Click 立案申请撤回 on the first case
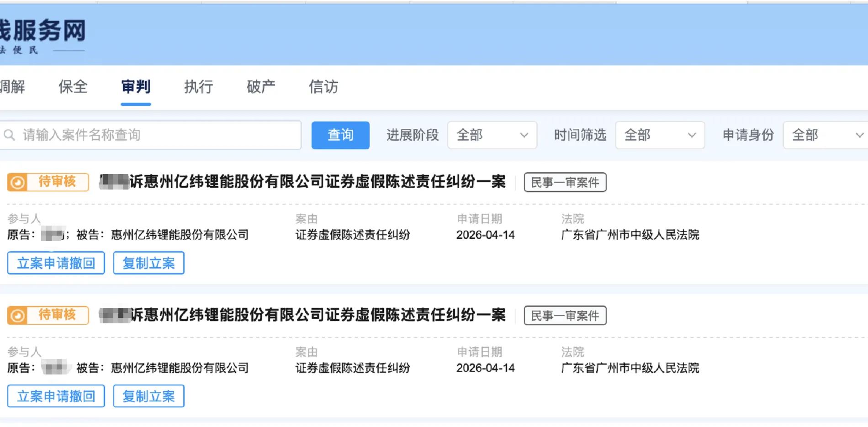 tap(56, 263)
